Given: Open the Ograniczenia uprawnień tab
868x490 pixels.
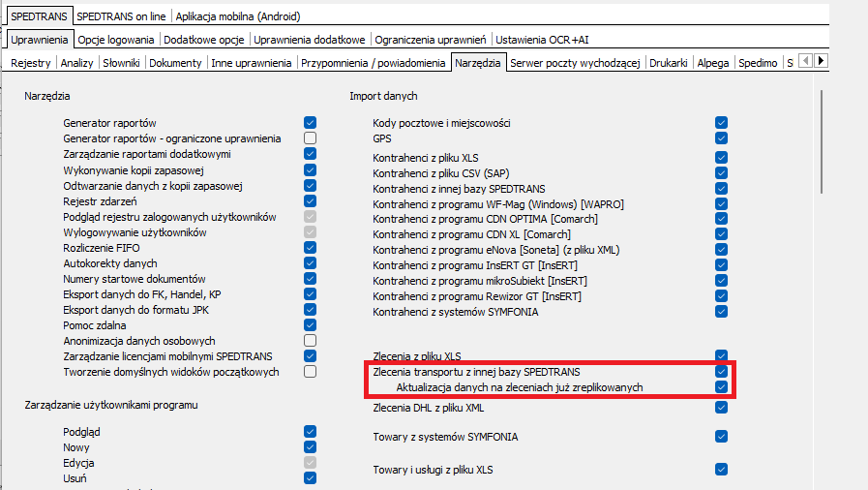Looking at the screenshot, I should pyautogui.click(x=431, y=40).
